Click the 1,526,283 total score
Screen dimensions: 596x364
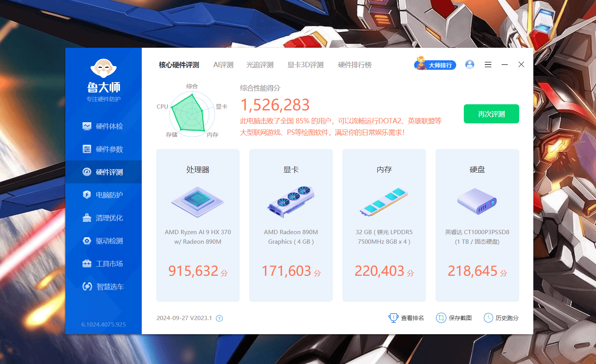(x=275, y=105)
